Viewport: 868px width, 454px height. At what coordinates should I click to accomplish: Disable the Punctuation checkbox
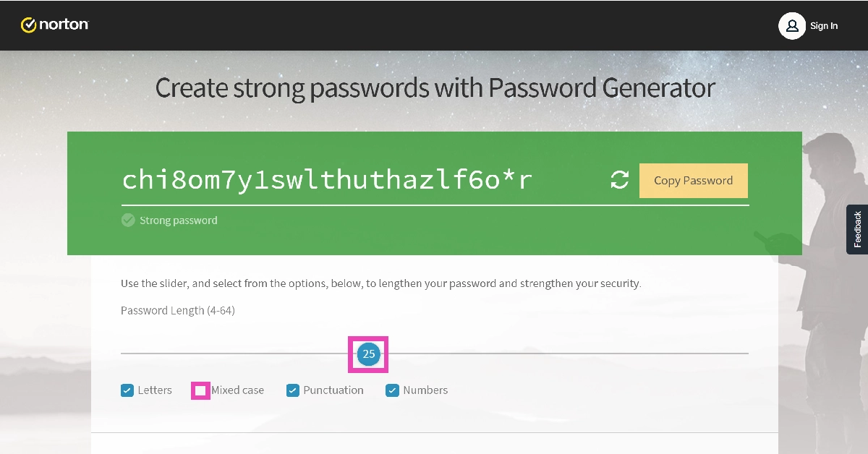[293, 390]
